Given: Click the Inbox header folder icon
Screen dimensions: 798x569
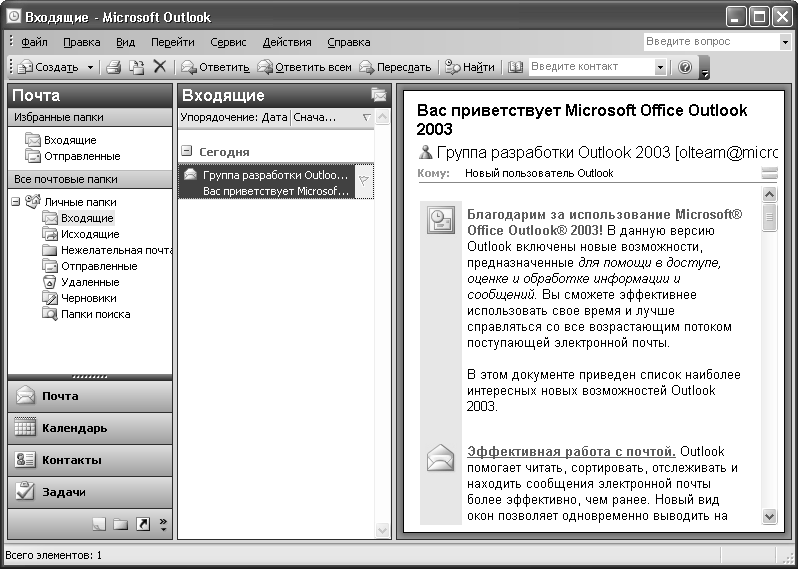Looking at the screenshot, I should click(x=379, y=95).
